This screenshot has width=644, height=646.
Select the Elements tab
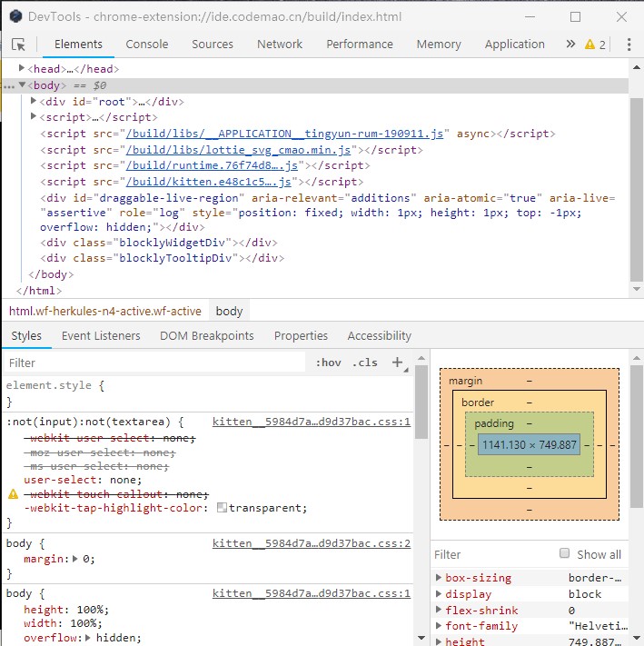[78, 45]
